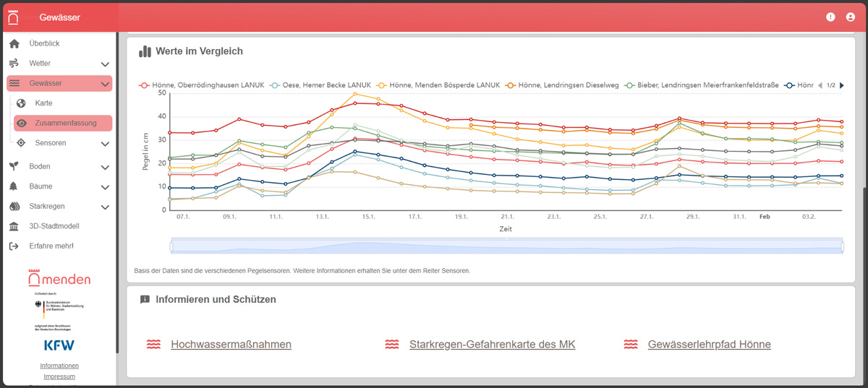Click the Sensoren target icon
The height and width of the screenshot is (388, 868).
click(22, 143)
